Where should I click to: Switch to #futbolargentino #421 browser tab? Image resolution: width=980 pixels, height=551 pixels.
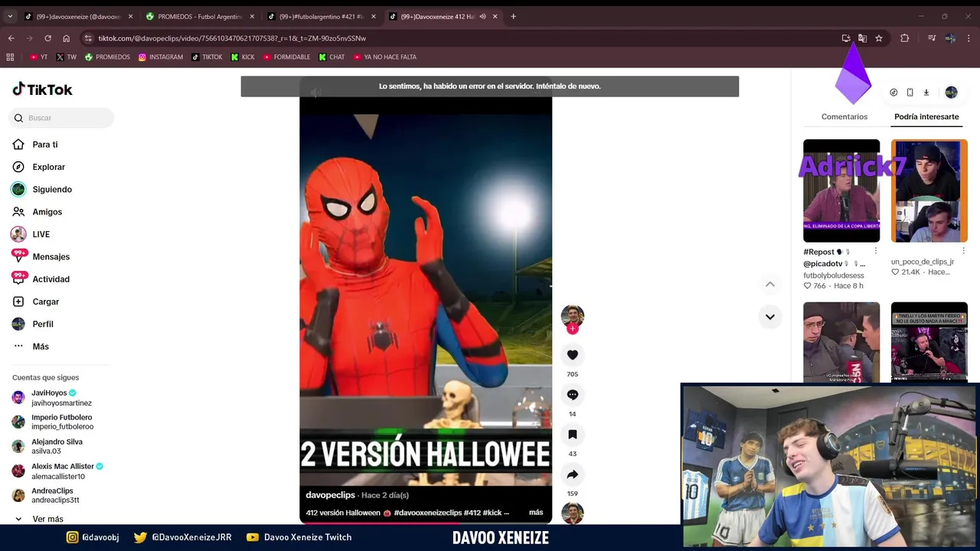(x=322, y=16)
